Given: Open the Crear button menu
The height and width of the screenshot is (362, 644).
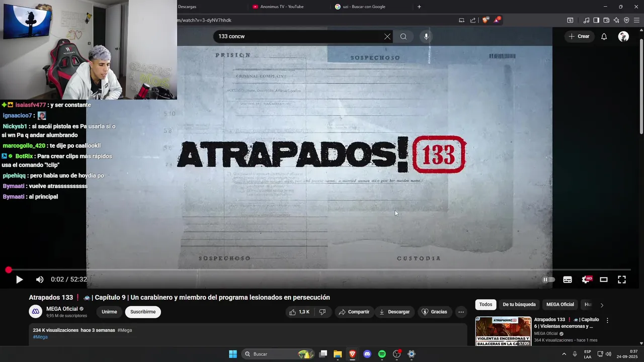Looking at the screenshot, I should pos(579,36).
